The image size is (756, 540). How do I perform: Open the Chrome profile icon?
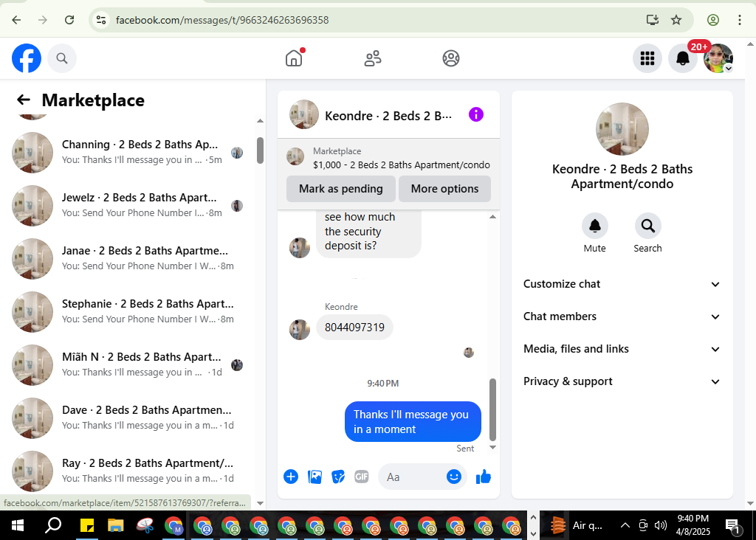pyautogui.click(x=713, y=20)
